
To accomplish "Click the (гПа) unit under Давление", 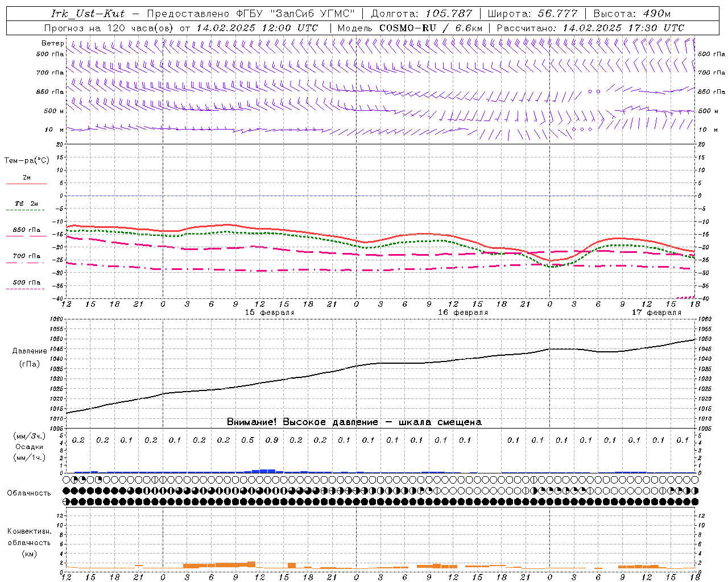I will pyautogui.click(x=30, y=364).
